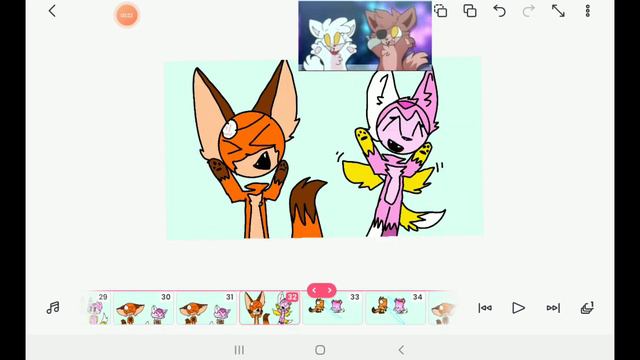Jump to the first frame
Image resolution: width=640 pixels, height=360 pixels.
tap(485, 308)
